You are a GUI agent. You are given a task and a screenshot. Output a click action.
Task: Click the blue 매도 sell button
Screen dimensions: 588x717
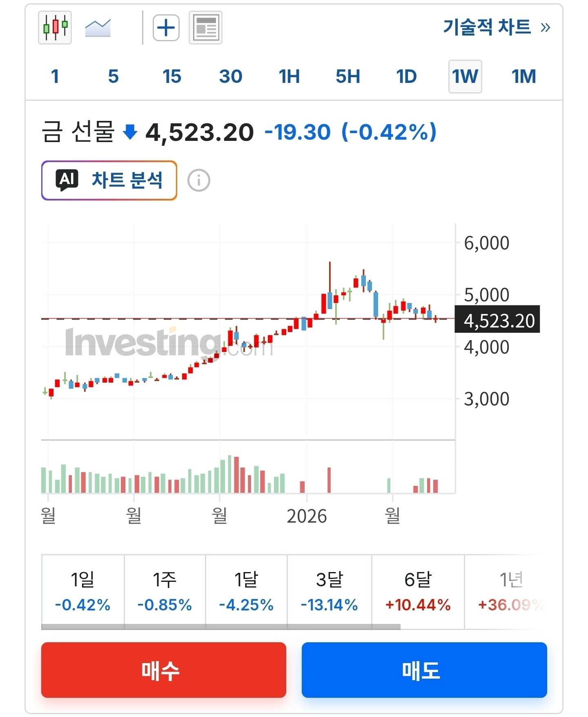pos(424,670)
